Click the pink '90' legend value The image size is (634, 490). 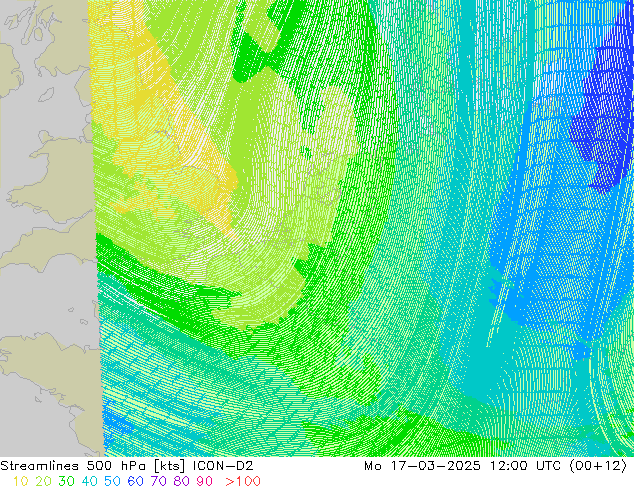(x=205, y=481)
